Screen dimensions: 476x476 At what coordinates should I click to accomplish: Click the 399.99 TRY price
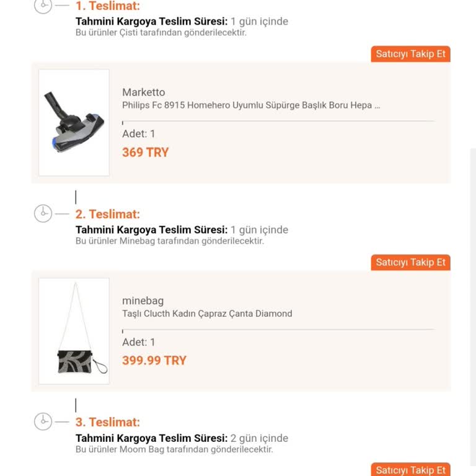point(154,361)
